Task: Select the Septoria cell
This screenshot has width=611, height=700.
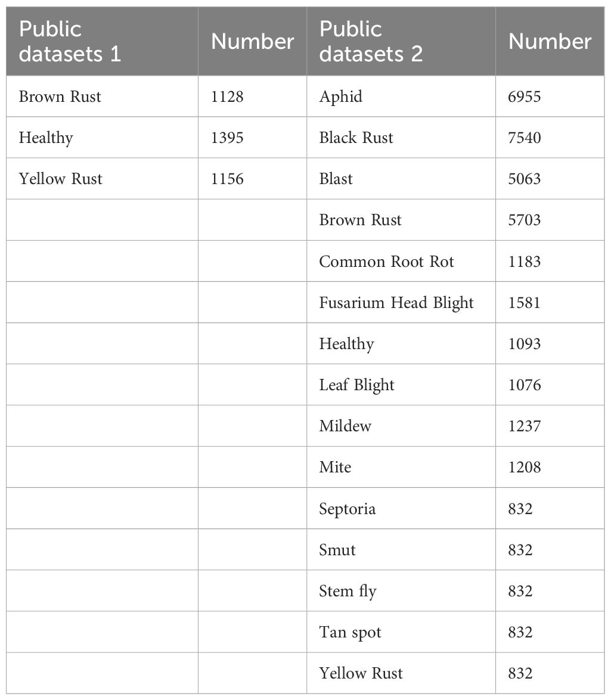Action: coord(347,509)
